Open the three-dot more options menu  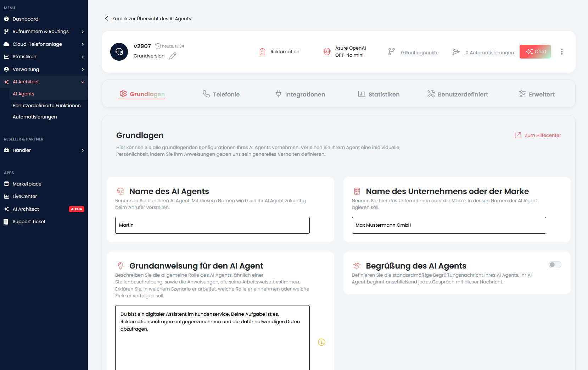tap(562, 52)
